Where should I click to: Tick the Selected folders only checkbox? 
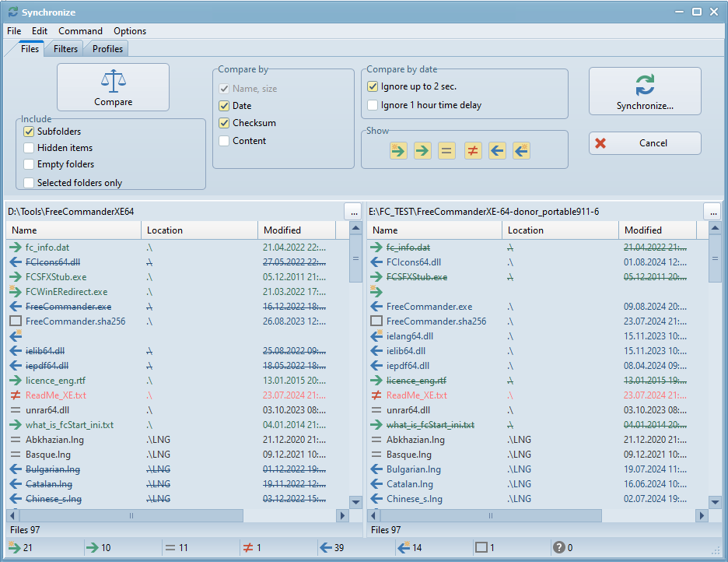tap(29, 183)
